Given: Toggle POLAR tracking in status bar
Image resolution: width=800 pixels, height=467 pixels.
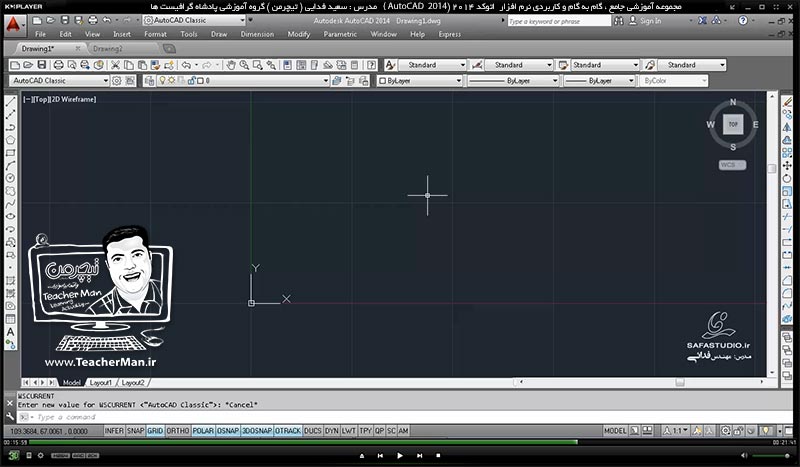Looking at the screenshot, I should (x=203, y=431).
